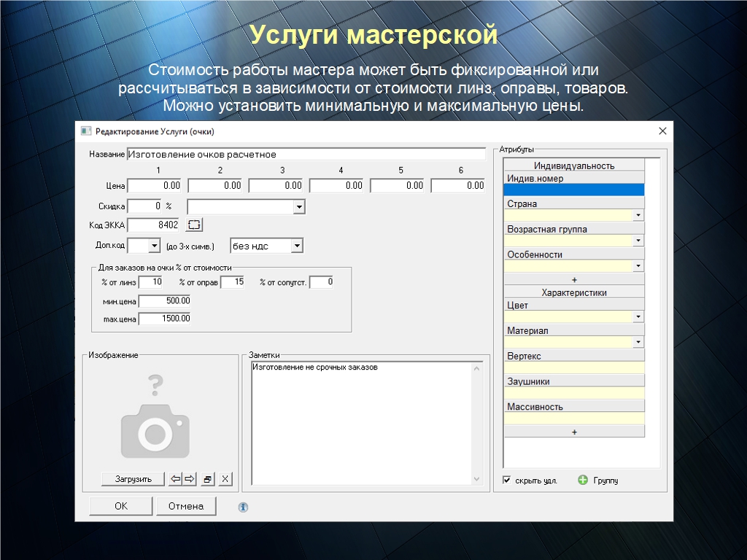Click the camera placeholder image
The height and width of the screenshot is (560, 747).
pyautogui.click(x=155, y=425)
